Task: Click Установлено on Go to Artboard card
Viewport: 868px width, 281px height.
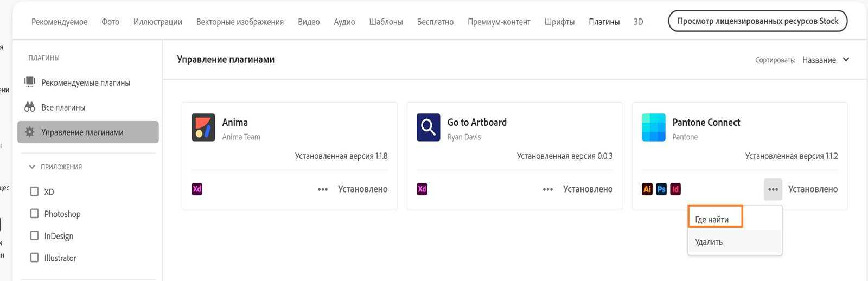Action: click(x=588, y=189)
